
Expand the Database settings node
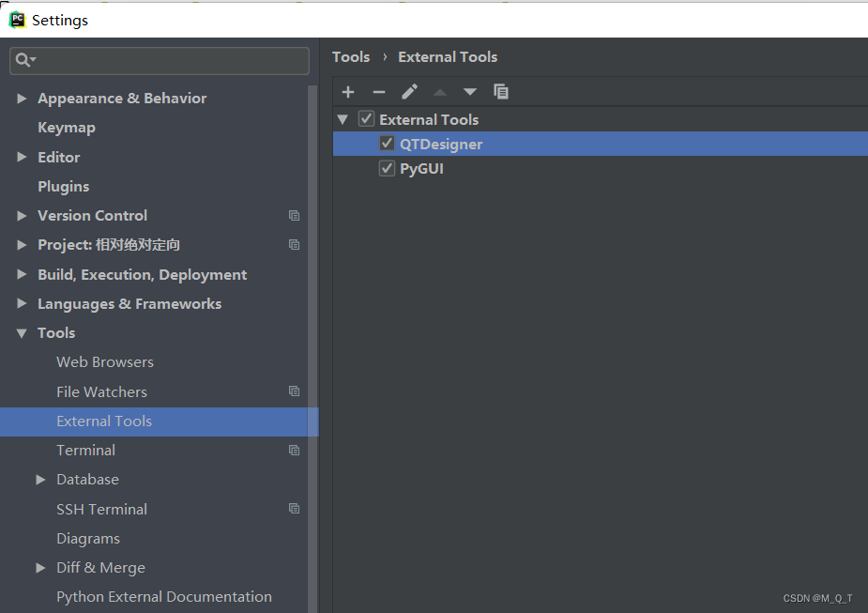coord(40,480)
